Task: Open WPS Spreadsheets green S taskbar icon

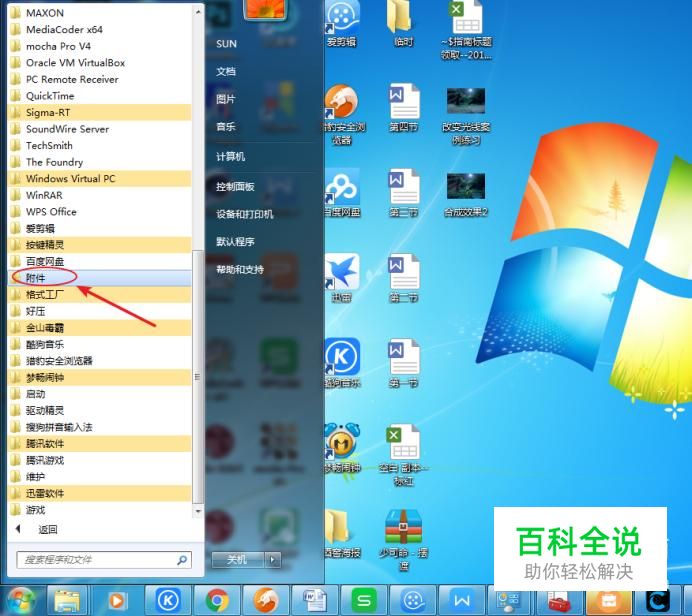Action: [364, 601]
